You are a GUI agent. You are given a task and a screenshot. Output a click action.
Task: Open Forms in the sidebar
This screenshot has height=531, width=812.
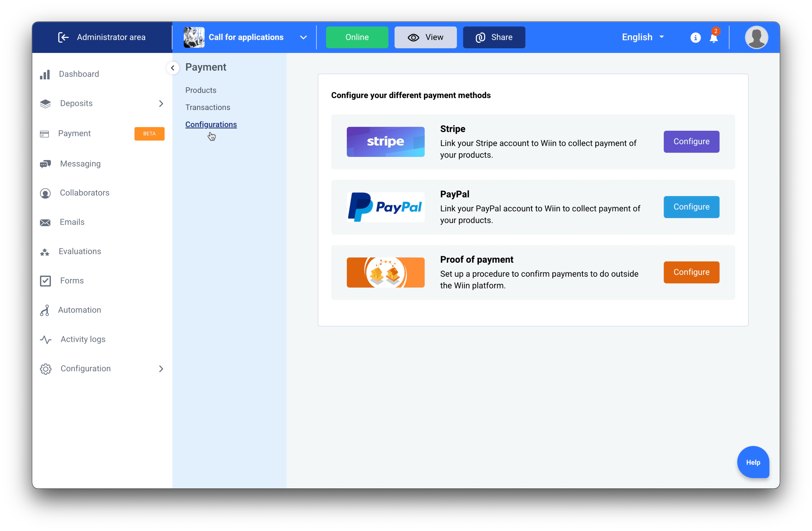point(72,281)
